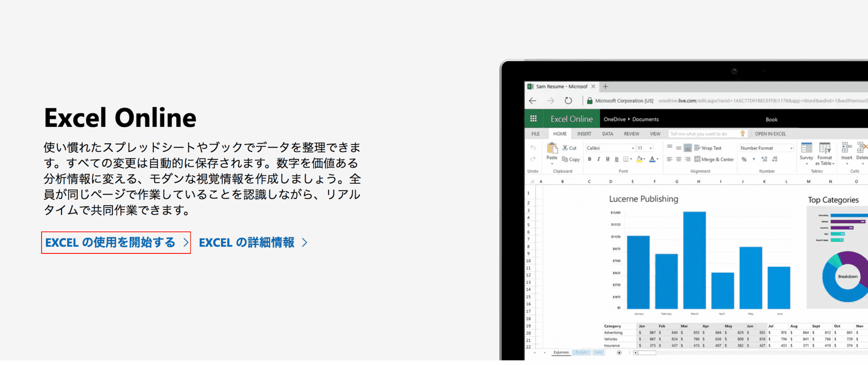Click the OneDrive breadcrumb
Screen dimensions: 868x365
point(614,119)
